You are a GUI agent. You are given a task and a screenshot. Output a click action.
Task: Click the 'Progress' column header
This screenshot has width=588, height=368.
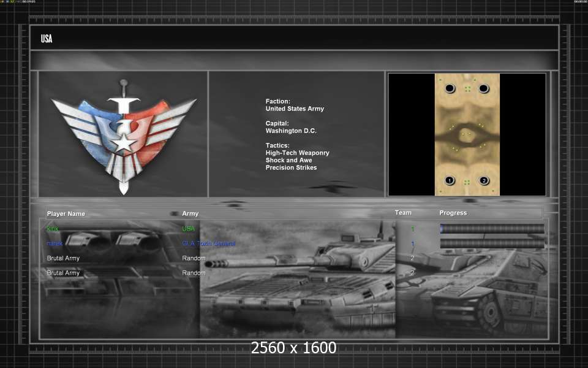pos(453,213)
